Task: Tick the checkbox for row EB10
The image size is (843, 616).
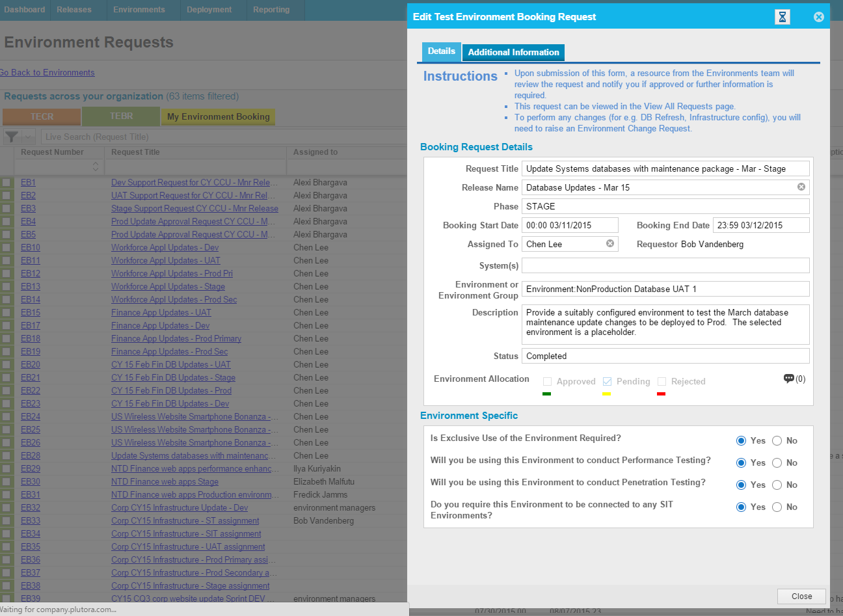Action: pyautogui.click(x=7, y=248)
